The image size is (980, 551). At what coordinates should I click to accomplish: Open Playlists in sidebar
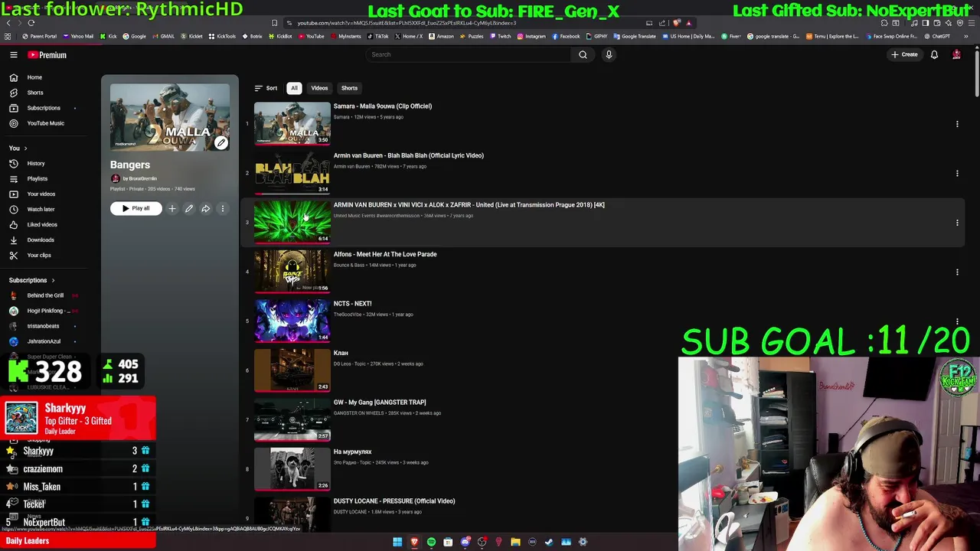point(38,178)
